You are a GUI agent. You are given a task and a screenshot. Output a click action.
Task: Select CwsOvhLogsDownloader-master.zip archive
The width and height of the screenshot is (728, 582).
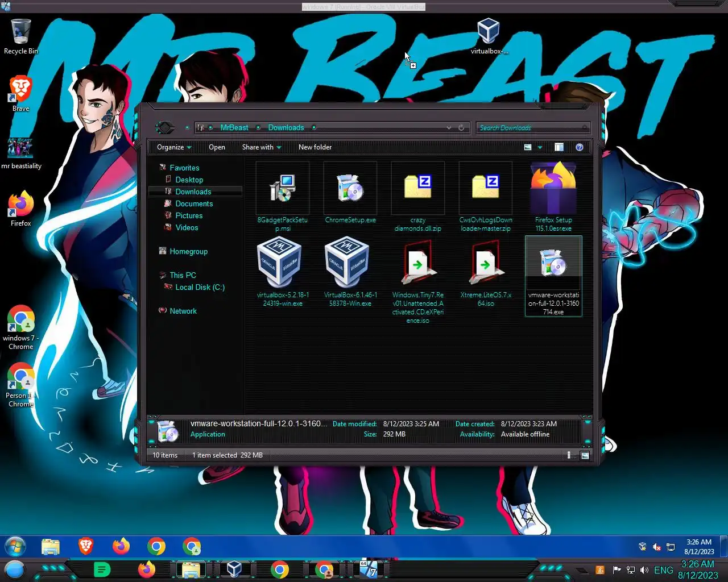486,197
